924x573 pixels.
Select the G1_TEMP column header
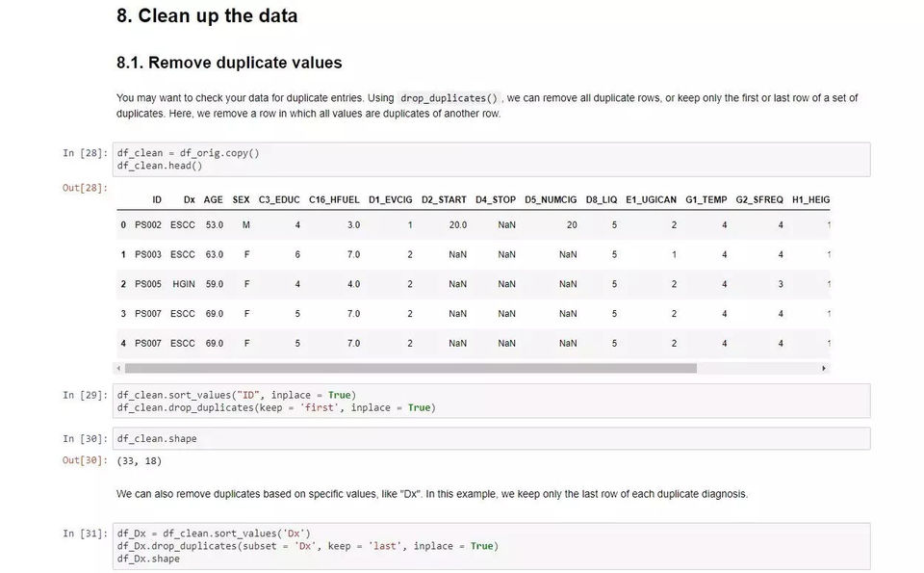706,200
